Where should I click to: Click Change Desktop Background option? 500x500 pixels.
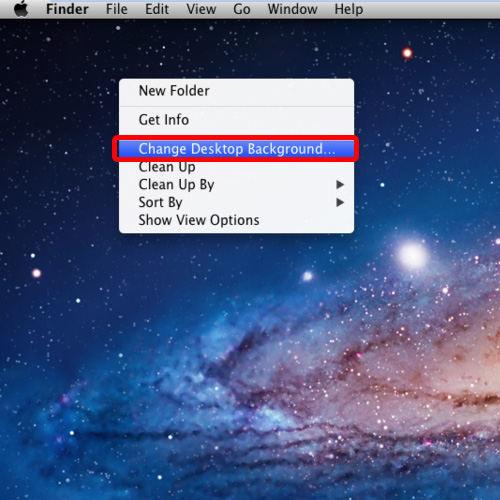tap(236, 149)
